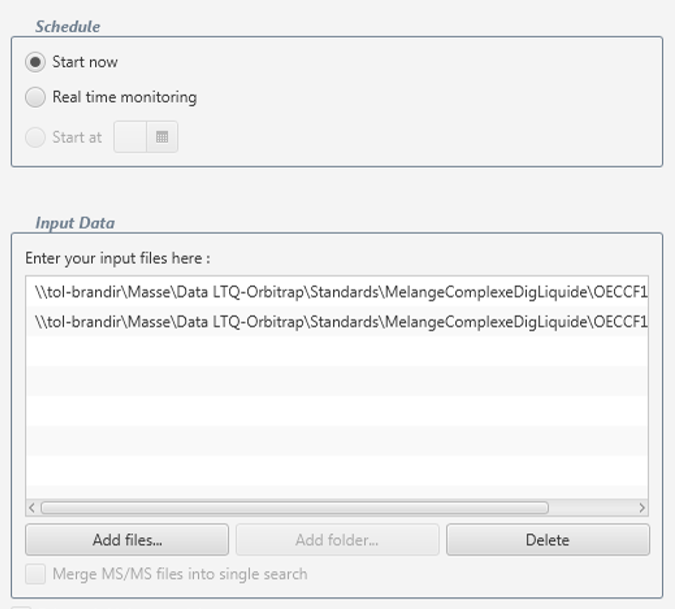Click the right arrow of the horizontal scrollbar
The height and width of the screenshot is (609, 675).
[x=641, y=508]
